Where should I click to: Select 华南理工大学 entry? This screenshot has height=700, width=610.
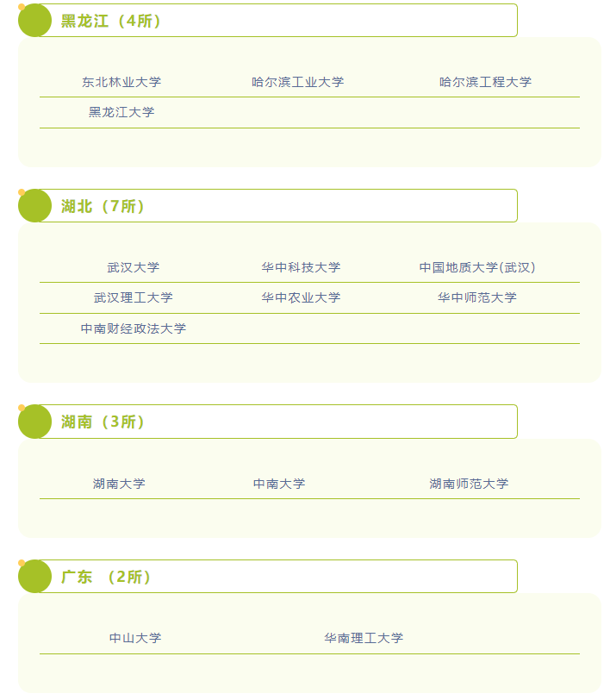pyautogui.click(x=364, y=638)
